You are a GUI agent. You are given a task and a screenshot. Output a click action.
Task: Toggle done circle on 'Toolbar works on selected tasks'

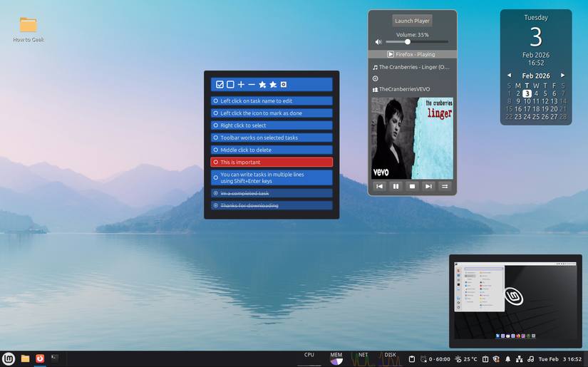pyautogui.click(x=216, y=138)
